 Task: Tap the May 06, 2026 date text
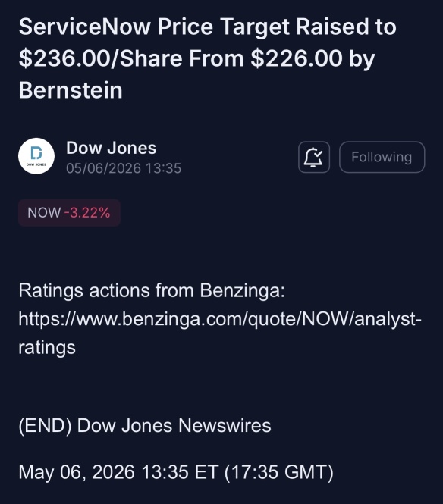(x=77, y=472)
